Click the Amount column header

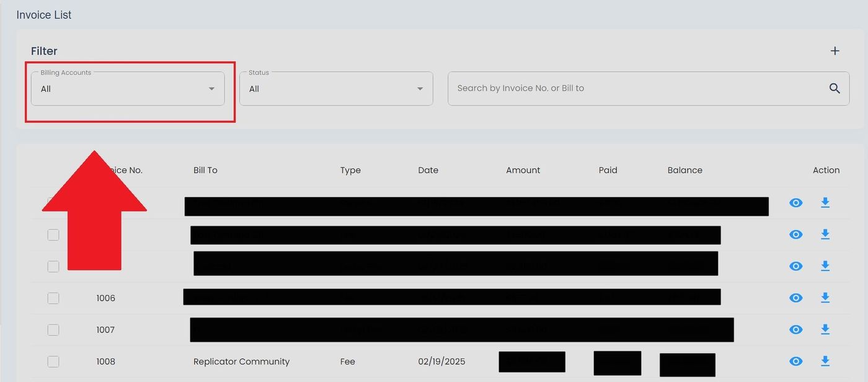point(523,170)
